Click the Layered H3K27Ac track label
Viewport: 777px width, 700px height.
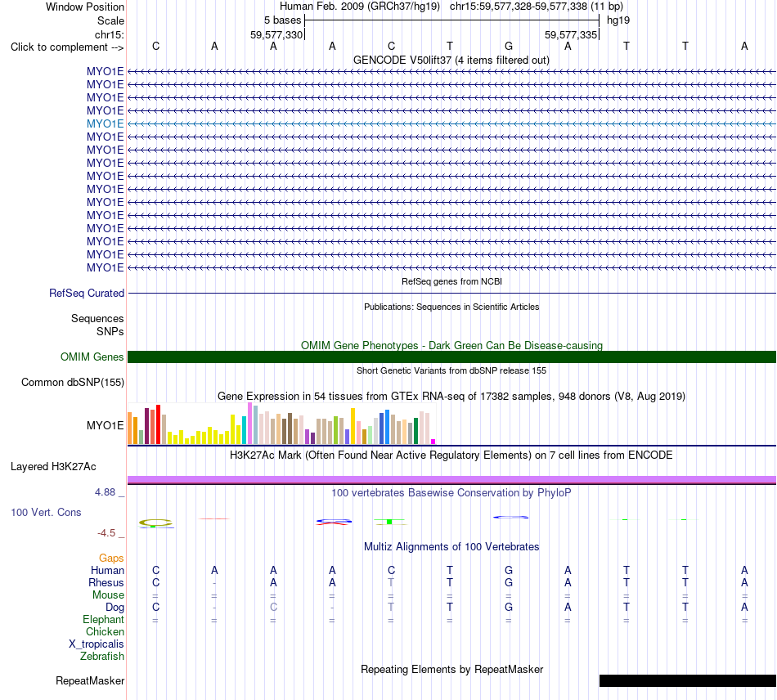pos(53,467)
